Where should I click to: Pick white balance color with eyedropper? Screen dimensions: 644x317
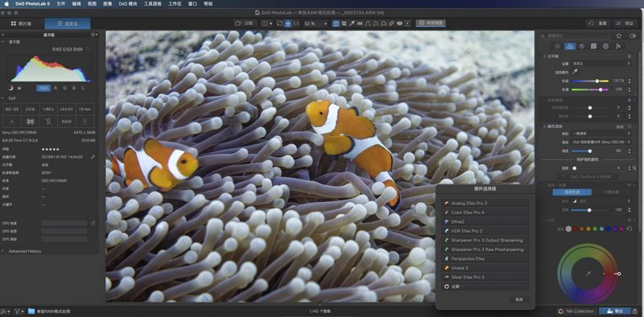[x=575, y=72]
